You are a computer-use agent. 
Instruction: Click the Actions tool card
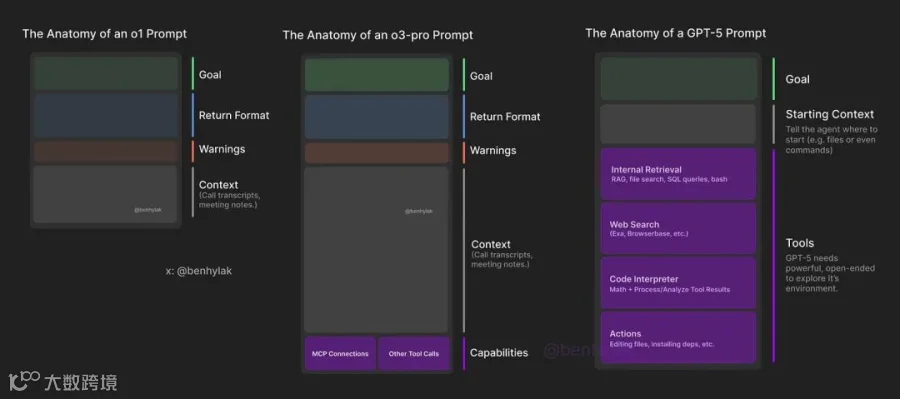tap(678, 338)
